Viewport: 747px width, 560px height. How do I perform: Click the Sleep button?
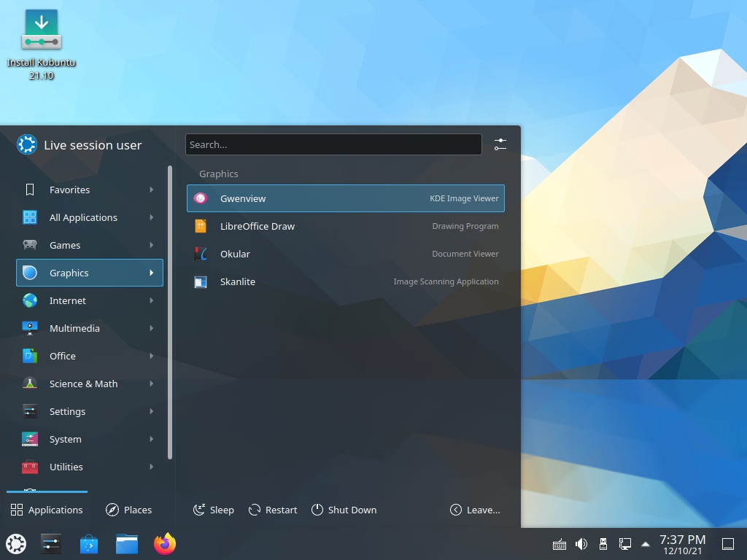214,510
